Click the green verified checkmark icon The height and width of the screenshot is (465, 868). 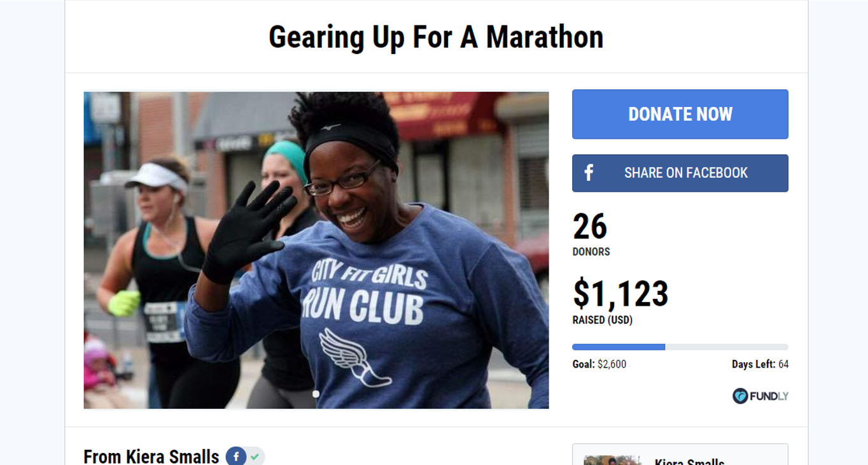coord(255,456)
